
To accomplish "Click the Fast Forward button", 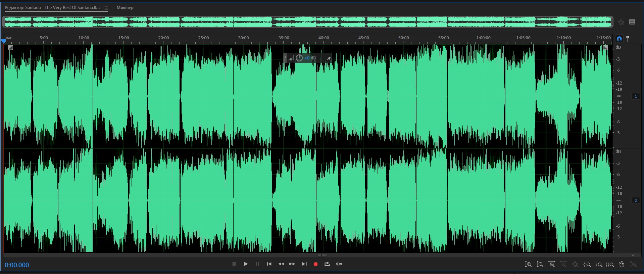I will click(292, 264).
